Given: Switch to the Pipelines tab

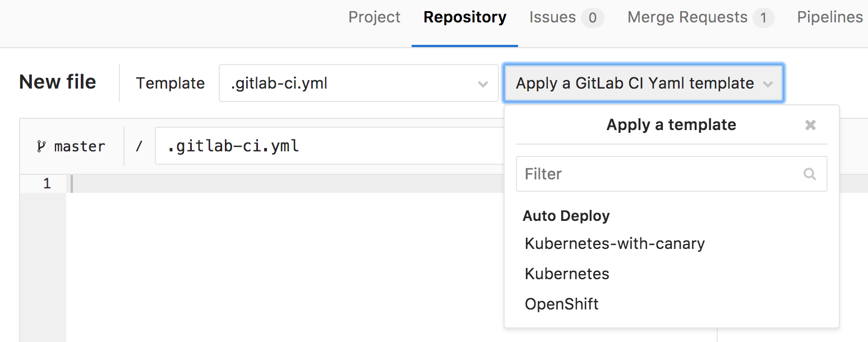Looking at the screenshot, I should click(x=830, y=17).
